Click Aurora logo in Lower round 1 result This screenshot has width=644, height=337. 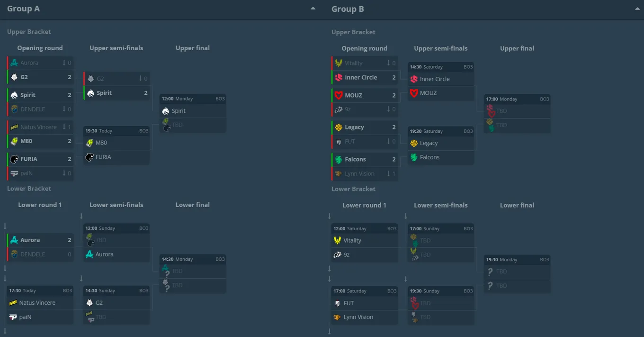tap(14, 240)
